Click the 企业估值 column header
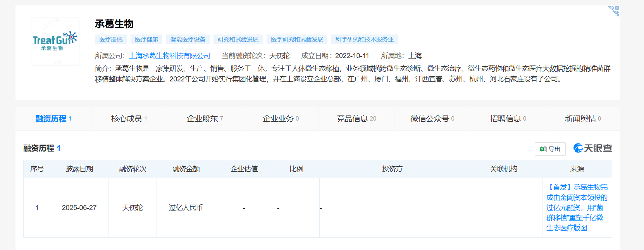644x250 pixels. [x=244, y=169]
